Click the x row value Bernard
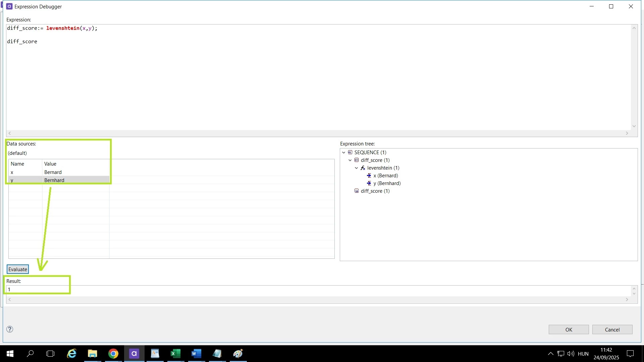 pyautogui.click(x=53, y=172)
